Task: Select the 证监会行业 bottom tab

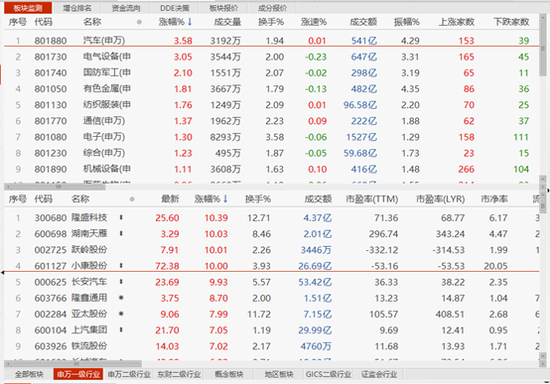Action: (x=379, y=374)
